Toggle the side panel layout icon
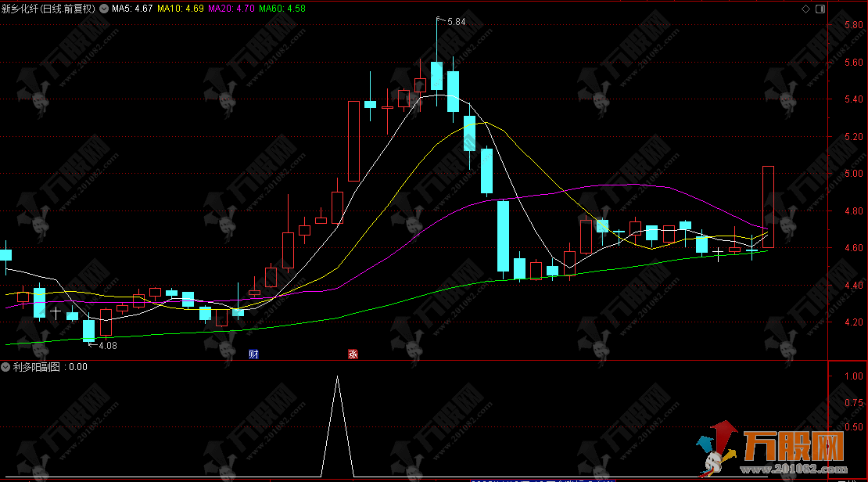Image resolution: width=868 pixels, height=482 pixels. [820, 9]
